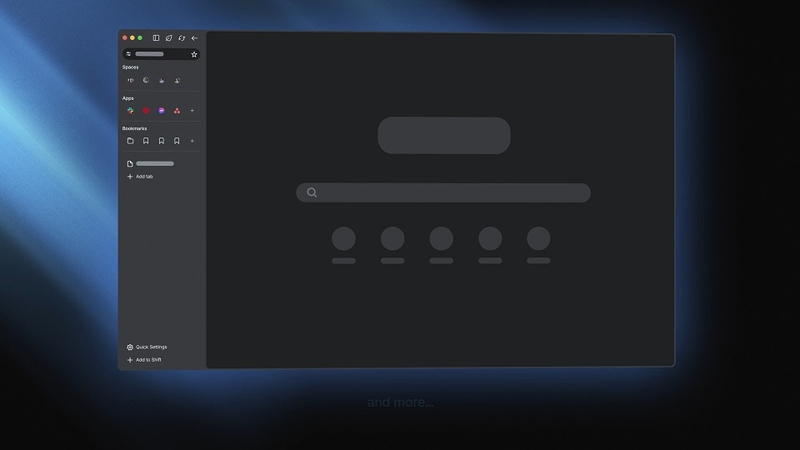Go back with the left arrow icon
Screen dimensions: 800x450
click(x=194, y=38)
